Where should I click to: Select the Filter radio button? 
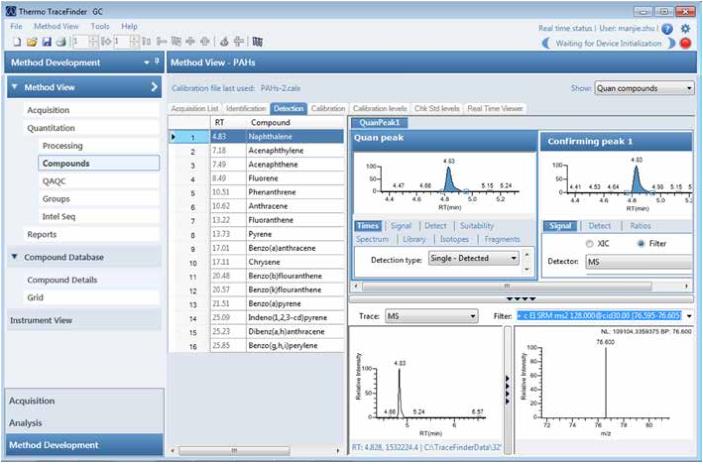click(638, 242)
